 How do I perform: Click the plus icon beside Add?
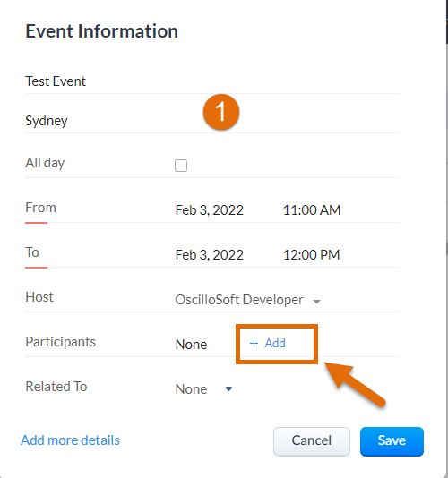(x=254, y=344)
